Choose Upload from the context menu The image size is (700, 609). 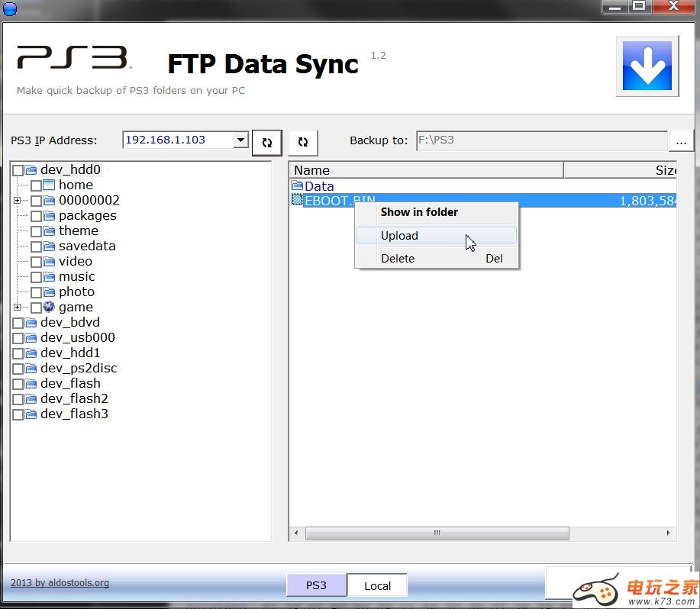[400, 236]
